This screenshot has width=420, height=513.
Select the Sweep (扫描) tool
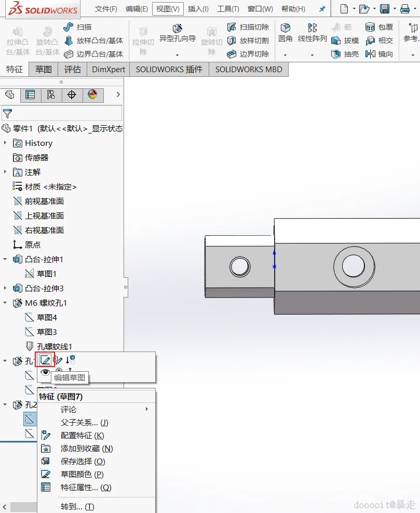click(77, 27)
